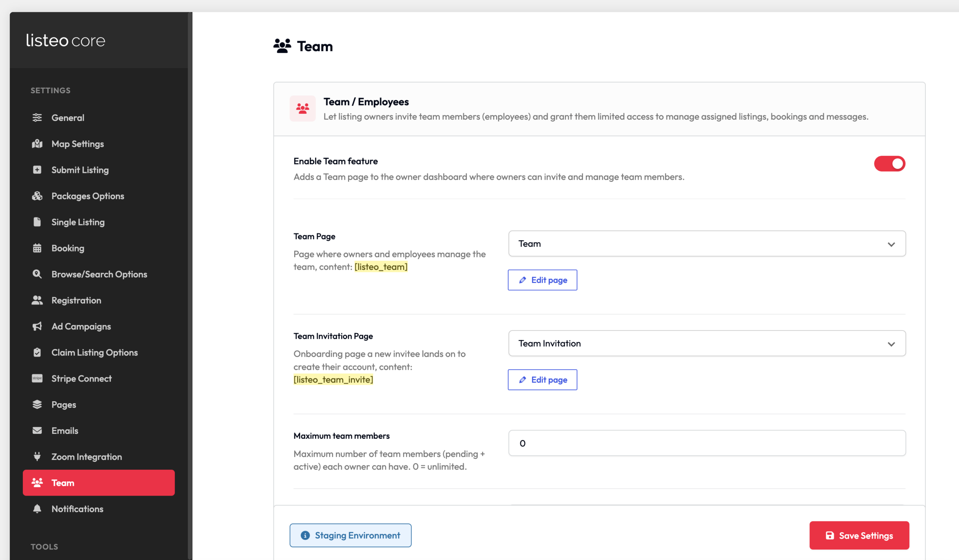Open Ad Campaigns settings
Viewport: 959px width, 560px height.
[x=99, y=326]
